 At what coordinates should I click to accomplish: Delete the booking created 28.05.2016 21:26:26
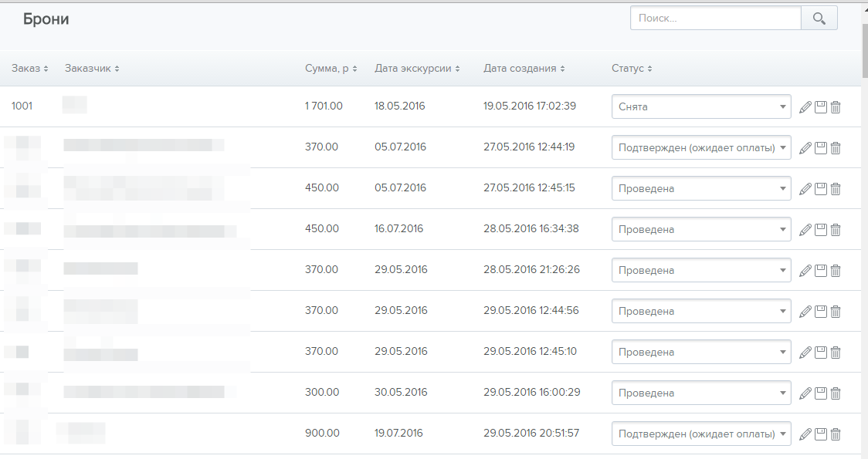pos(835,271)
